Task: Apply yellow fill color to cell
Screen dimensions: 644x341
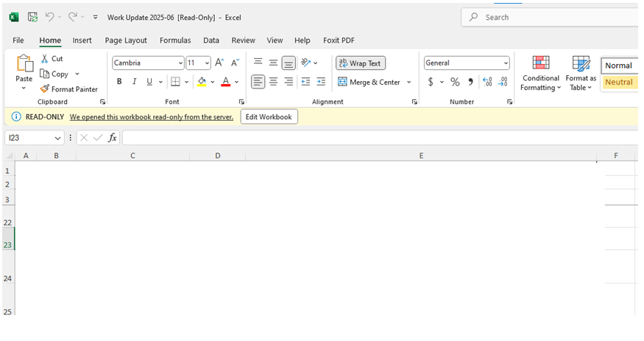Action: [x=202, y=82]
